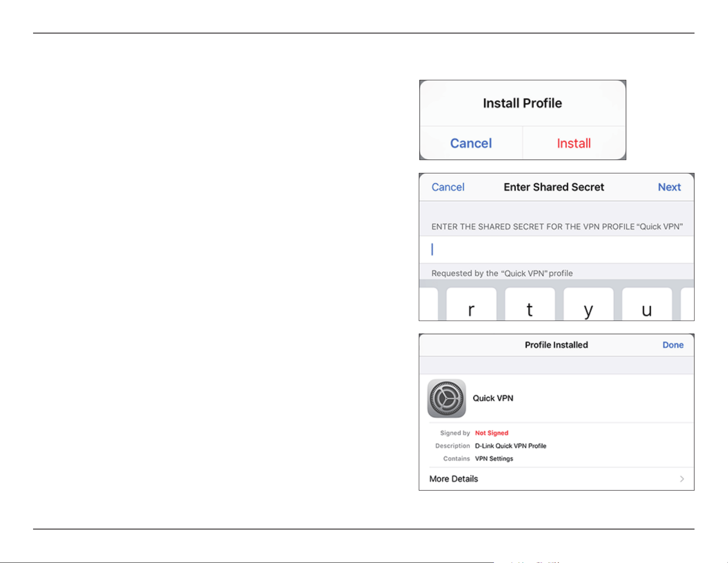The height and width of the screenshot is (563, 728).
Task: Tap Next on Enter Shared Secret
Action: tap(669, 187)
